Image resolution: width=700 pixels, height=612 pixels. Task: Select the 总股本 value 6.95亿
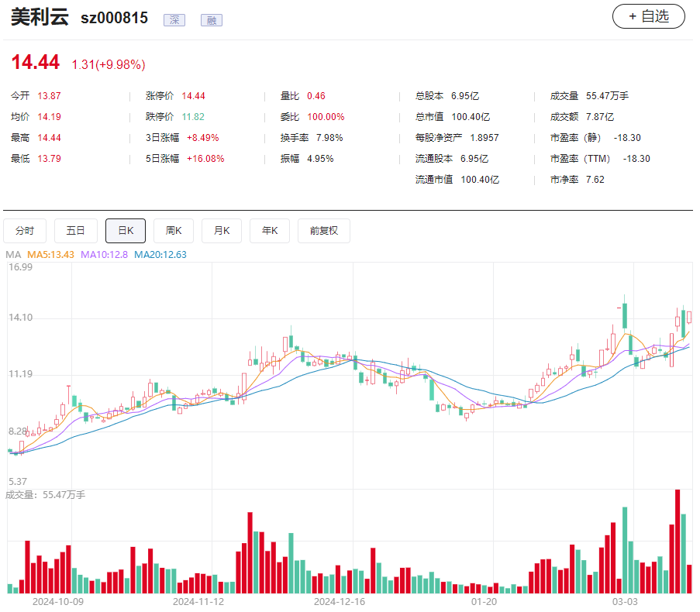click(x=465, y=96)
